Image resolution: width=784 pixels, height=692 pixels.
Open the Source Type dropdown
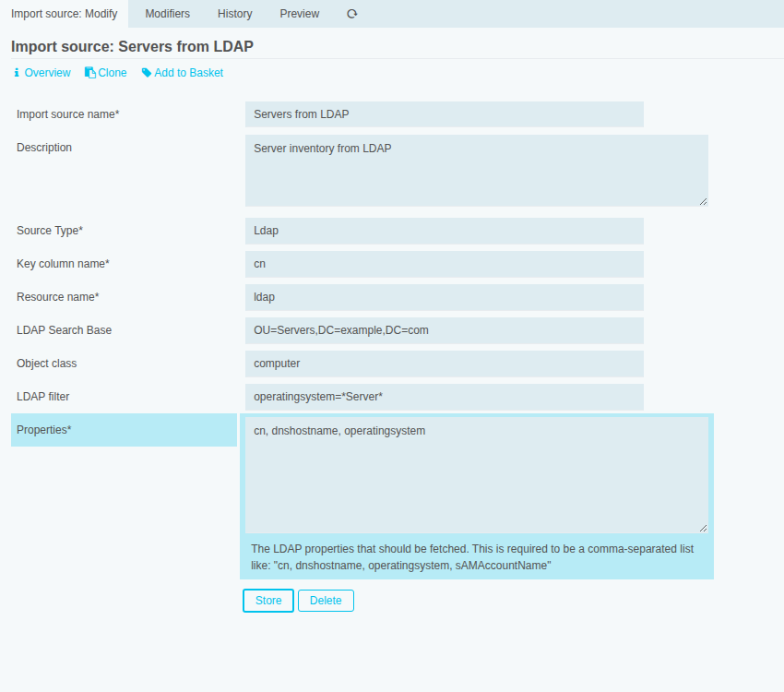pos(444,231)
